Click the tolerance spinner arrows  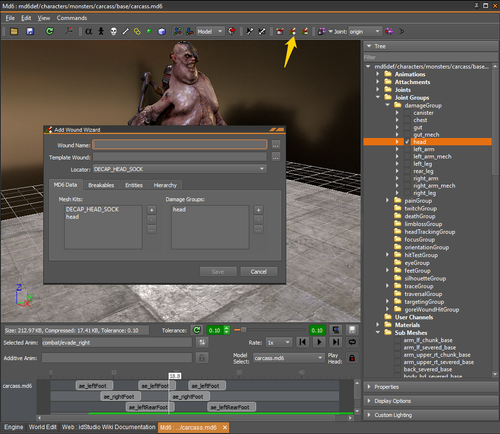(x=227, y=330)
